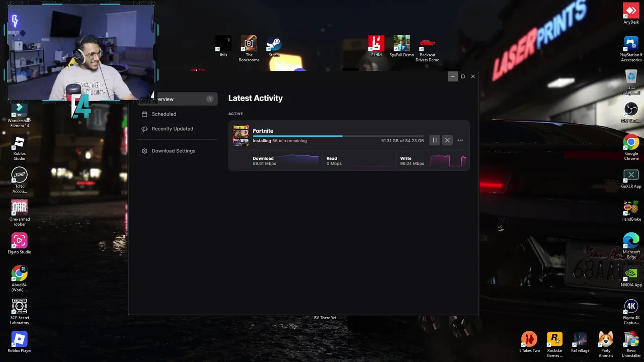Open GoXLR App desktop icon
This screenshot has width=644, height=362.
click(631, 178)
